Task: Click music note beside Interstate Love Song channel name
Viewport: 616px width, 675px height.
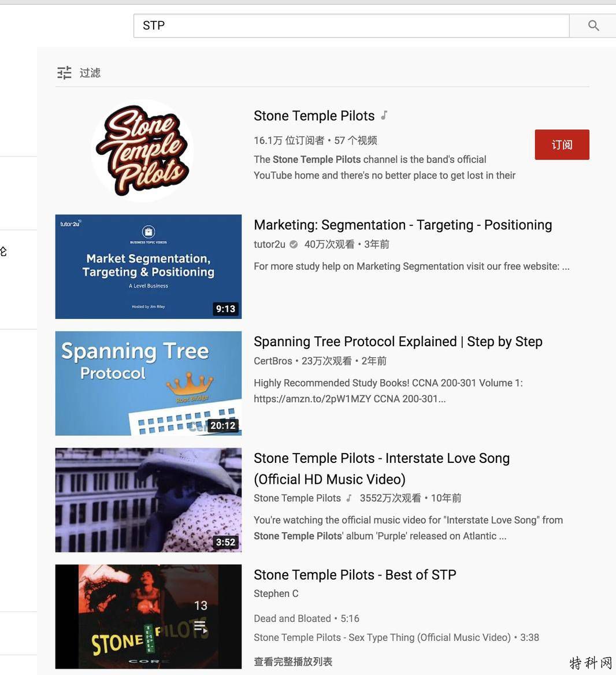Action: point(349,498)
